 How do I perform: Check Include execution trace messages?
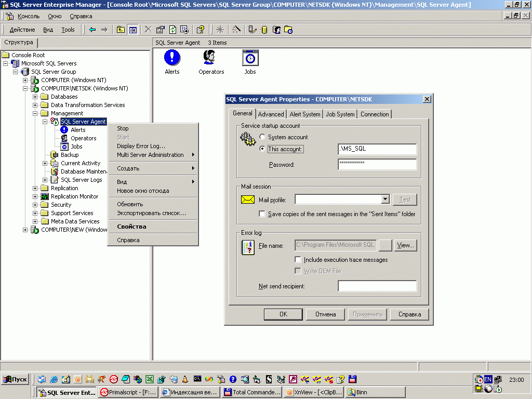coord(298,260)
